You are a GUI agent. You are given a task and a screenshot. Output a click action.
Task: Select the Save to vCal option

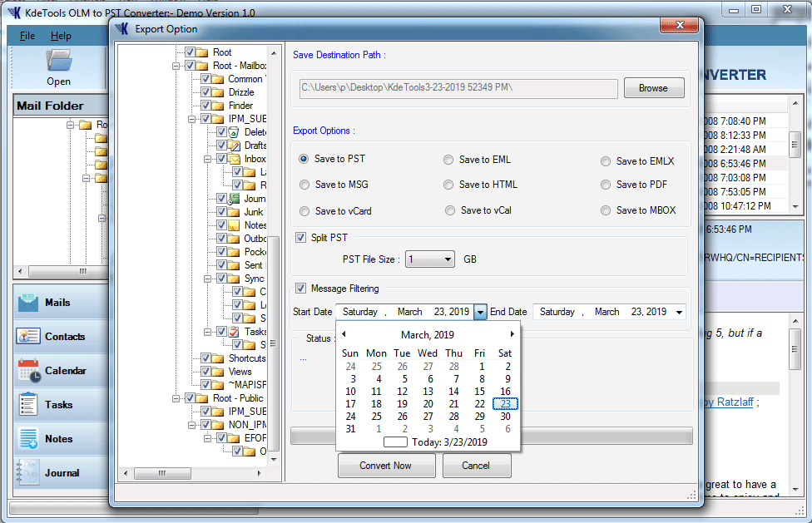click(x=450, y=210)
